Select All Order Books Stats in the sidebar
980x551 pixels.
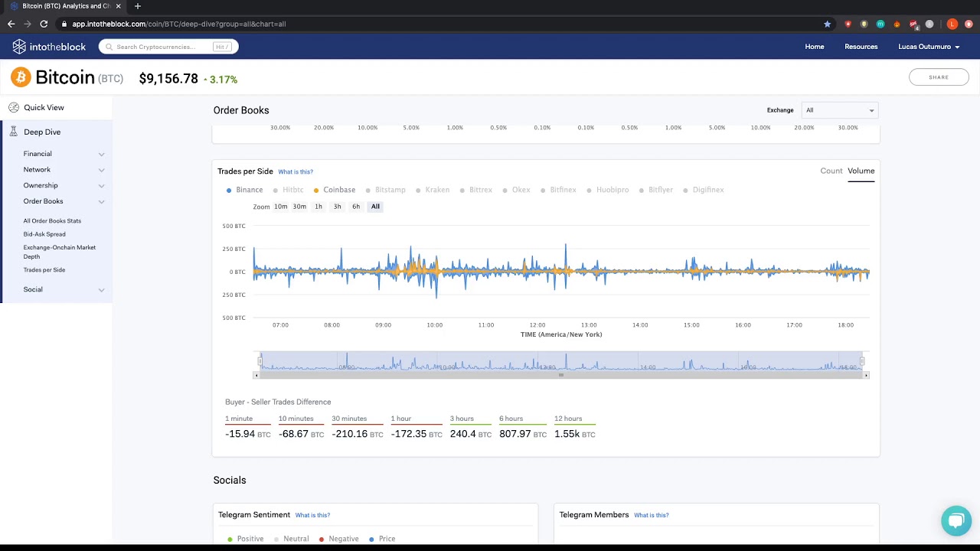52,221
